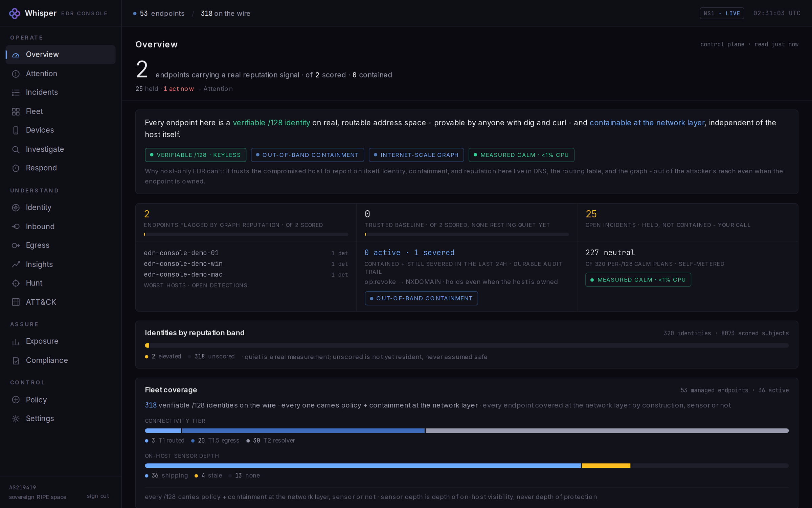The width and height of the screenshot is (812, 508).
Task: Click the Settings gear icon
Action: point(16,419)
